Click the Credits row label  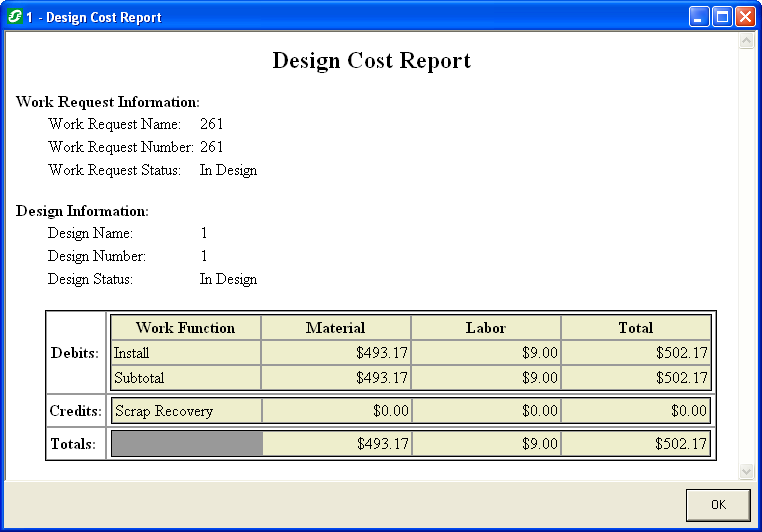(x=76, y=411)
